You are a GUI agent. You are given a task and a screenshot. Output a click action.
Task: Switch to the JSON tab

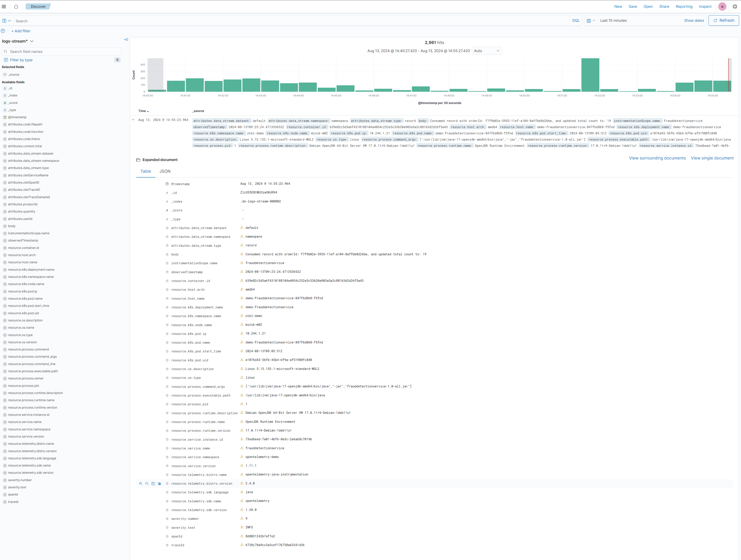point(165,171)
